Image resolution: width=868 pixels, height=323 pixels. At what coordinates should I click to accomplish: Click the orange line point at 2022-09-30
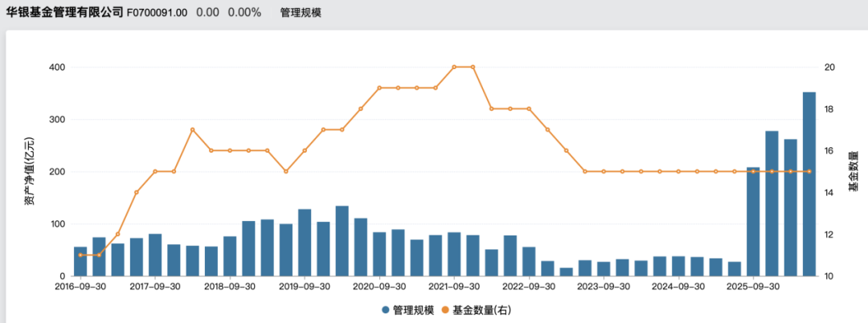click(529, 109)
